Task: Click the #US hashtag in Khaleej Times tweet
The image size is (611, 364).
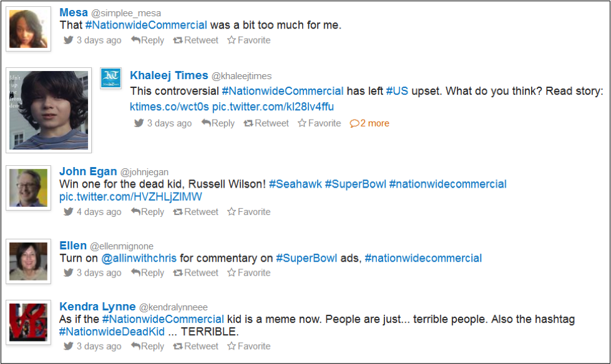Action: [397, 91]
